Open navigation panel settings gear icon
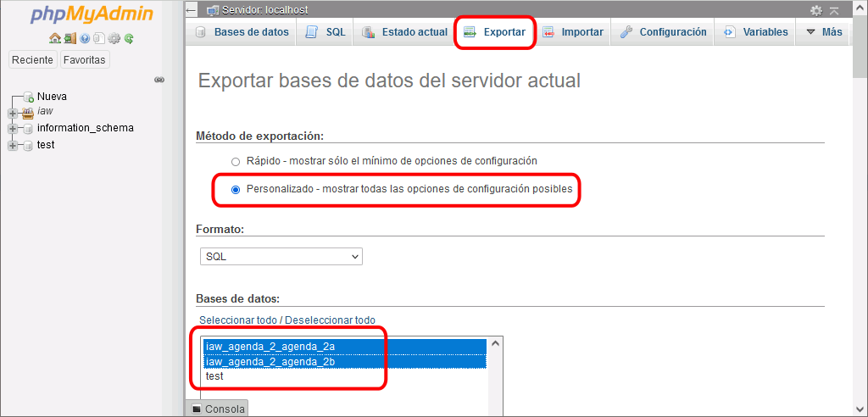 click(114, 39)
